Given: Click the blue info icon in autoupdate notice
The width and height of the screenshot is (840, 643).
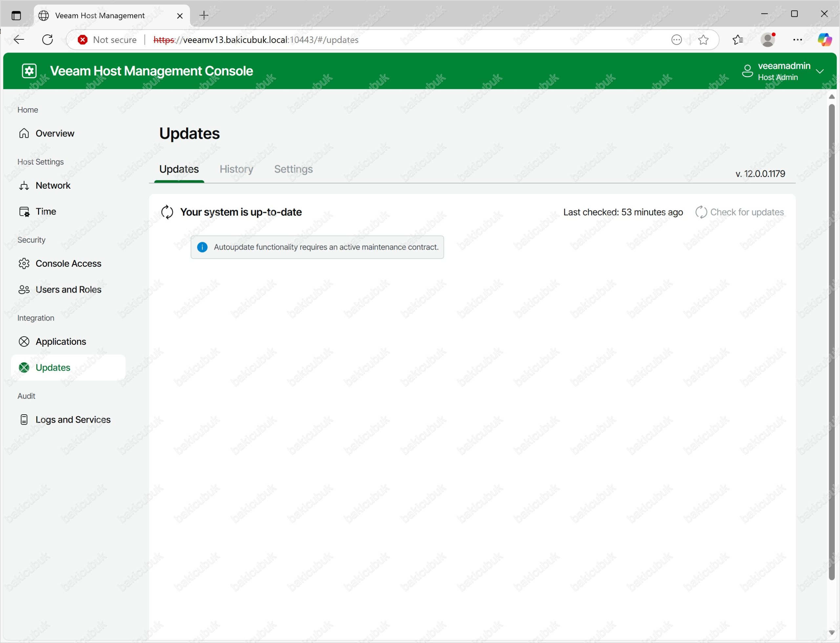Looking at the screenshot, I should [x=202, y=247].
